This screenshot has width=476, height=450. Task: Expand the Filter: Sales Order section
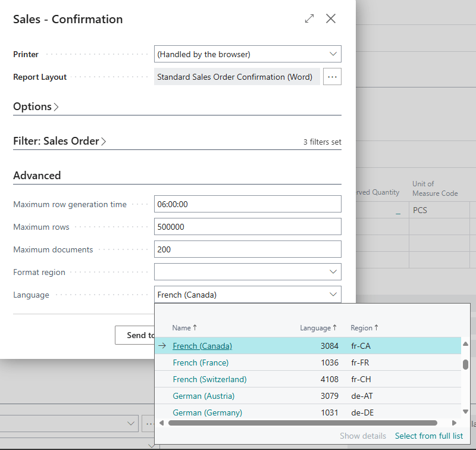click(59, 141)
